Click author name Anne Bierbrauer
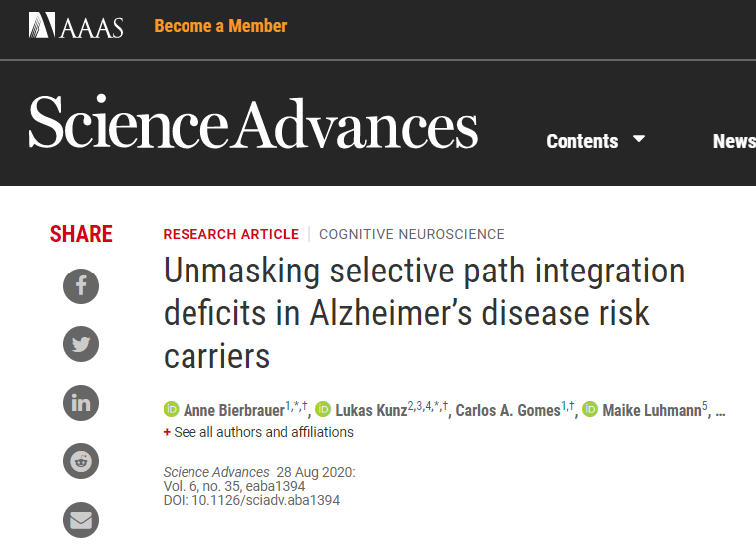This screenshot has width=756, height=546. [232, 411]
